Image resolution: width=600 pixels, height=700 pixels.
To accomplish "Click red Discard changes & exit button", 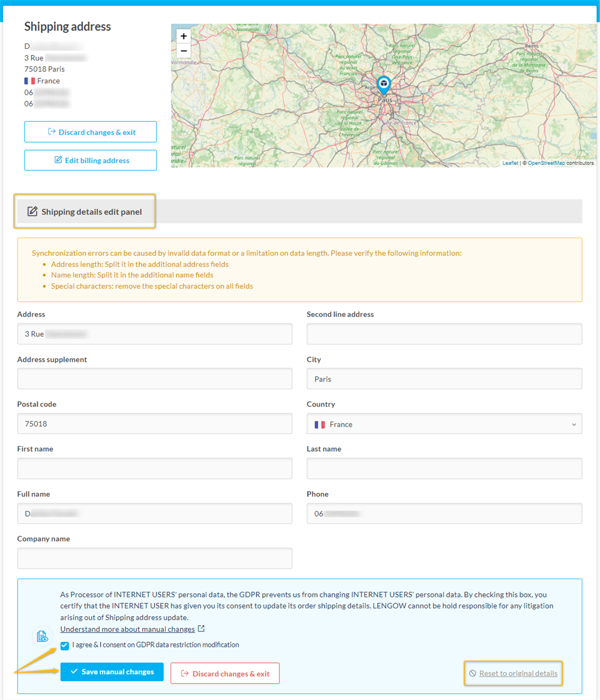I will click(x=225, y=673).
